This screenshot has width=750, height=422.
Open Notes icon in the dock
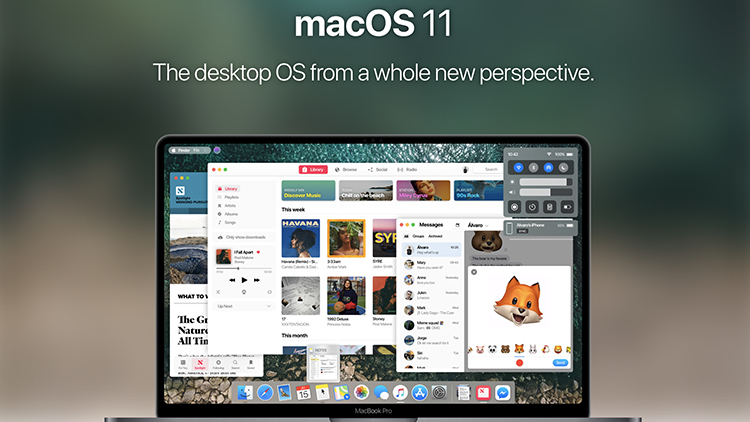pos(323,392)
